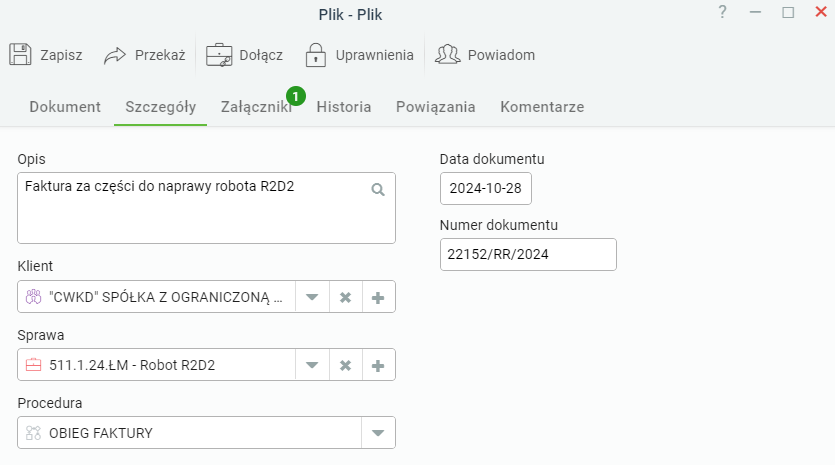Open the Historia tab
Screen dimensions: 835x465
click(343, 107)
